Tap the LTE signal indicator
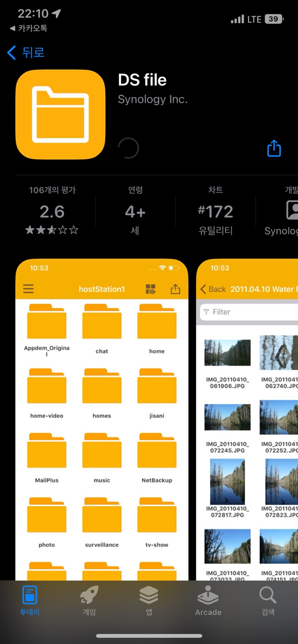298x644 pixels. 254,19
